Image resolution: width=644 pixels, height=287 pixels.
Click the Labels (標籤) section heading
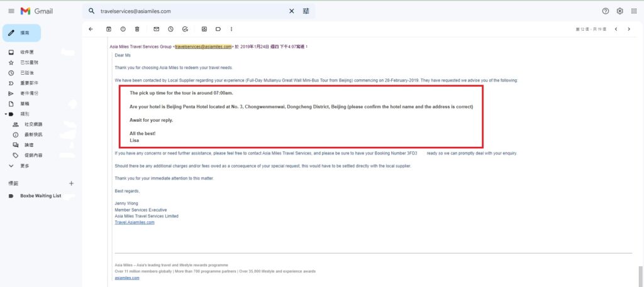(13, 183)
